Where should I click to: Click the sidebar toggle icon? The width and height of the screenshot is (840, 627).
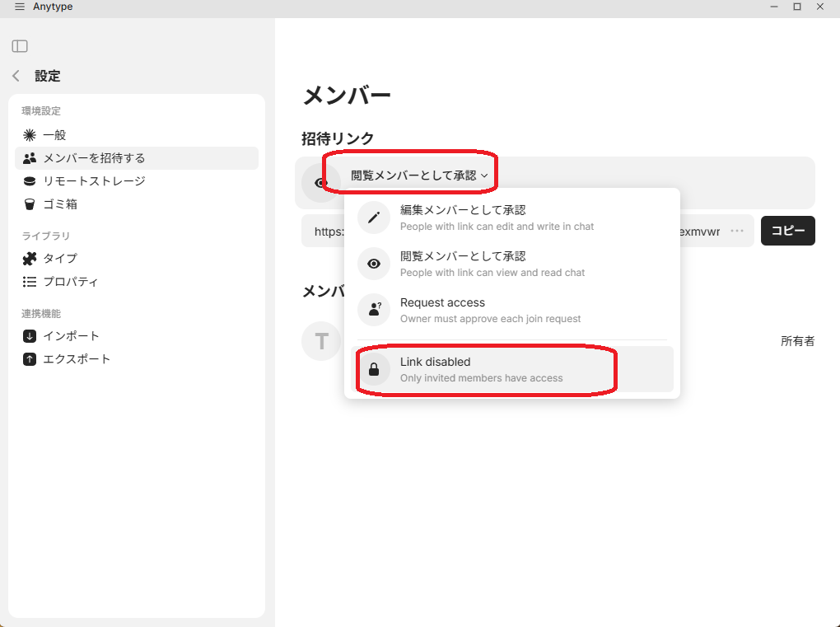click(x=20, y=46)
